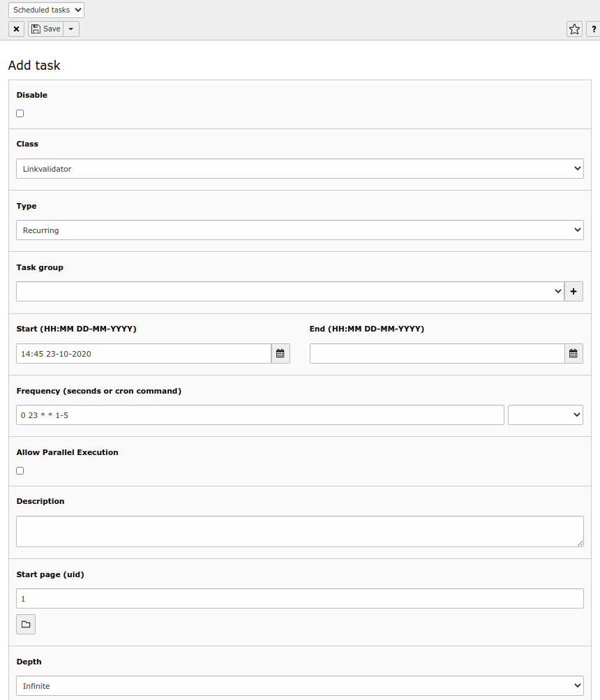Open the frequency preset dropdown
This screenshot has height=700, width=600.
click(x=545, y=415)
